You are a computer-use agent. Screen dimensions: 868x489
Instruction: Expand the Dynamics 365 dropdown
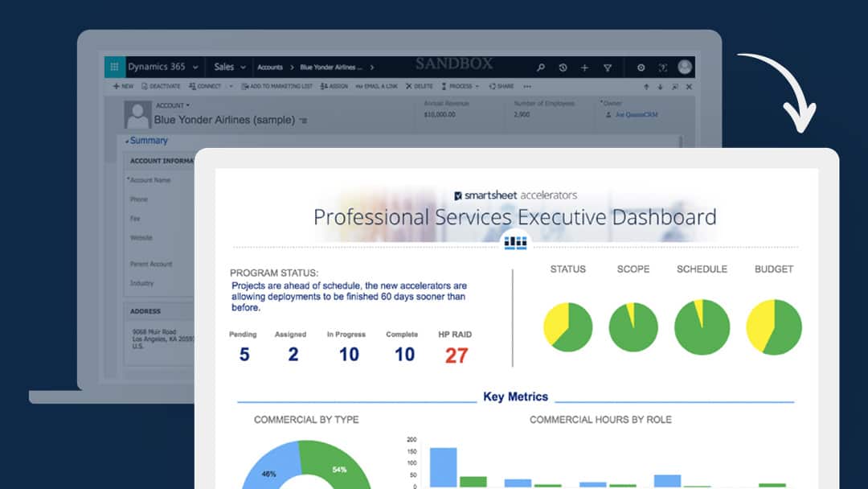coord(195,68)
